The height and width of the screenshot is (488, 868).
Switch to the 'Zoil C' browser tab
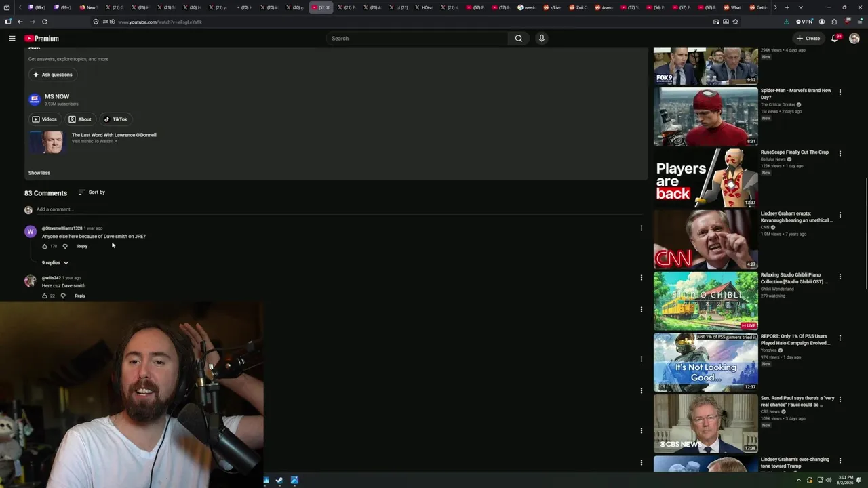tap(578, 7)
